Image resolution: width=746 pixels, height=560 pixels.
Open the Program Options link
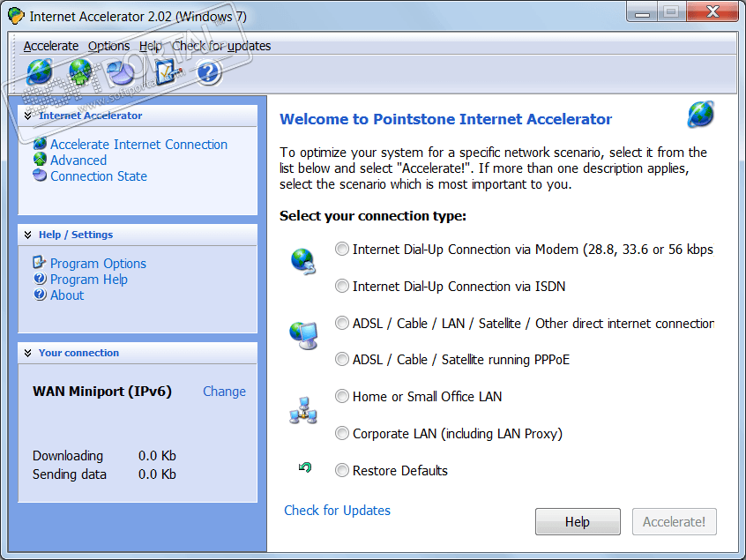click(98, 264)
